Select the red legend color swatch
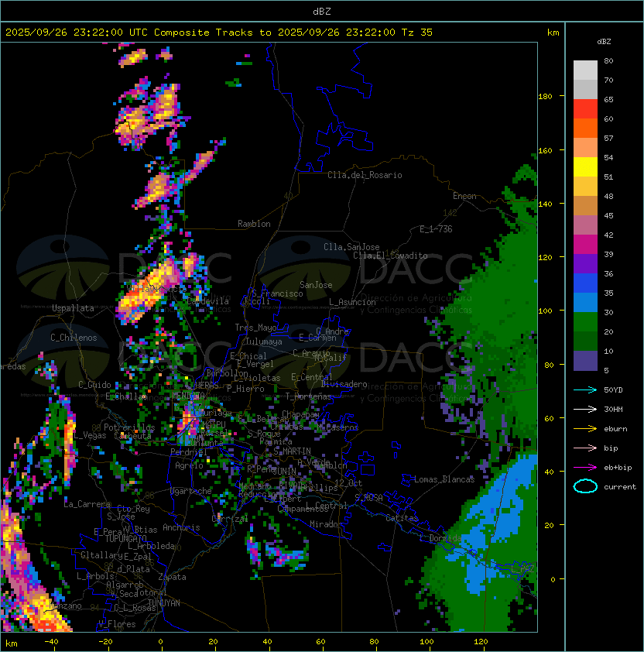Image resolution: width=644 pixels, height=652 pixels. pos(585,108)
